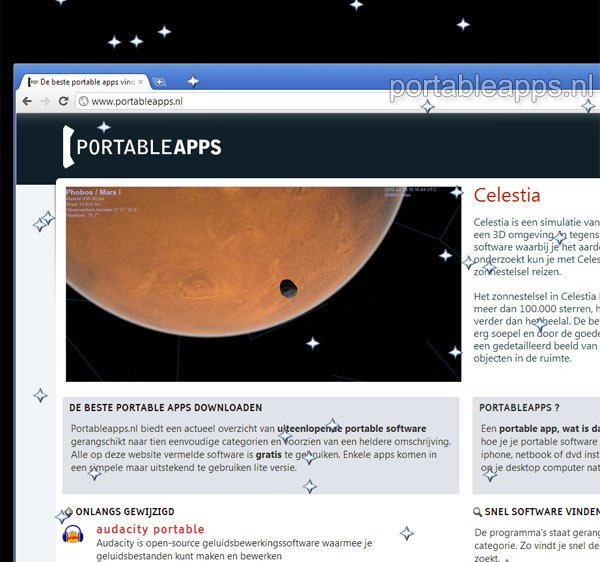Close the 'De beste portable apps' tab

[142, 82]
